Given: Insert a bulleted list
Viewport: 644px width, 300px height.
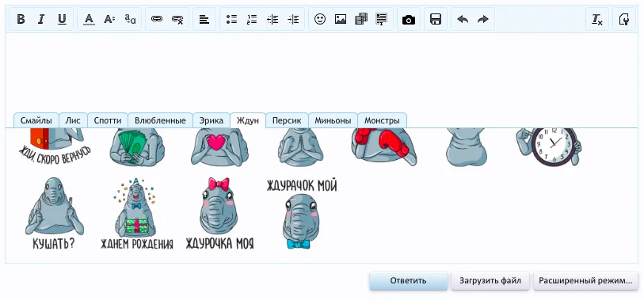Looking at the screenshot, I should click(232, 19).
